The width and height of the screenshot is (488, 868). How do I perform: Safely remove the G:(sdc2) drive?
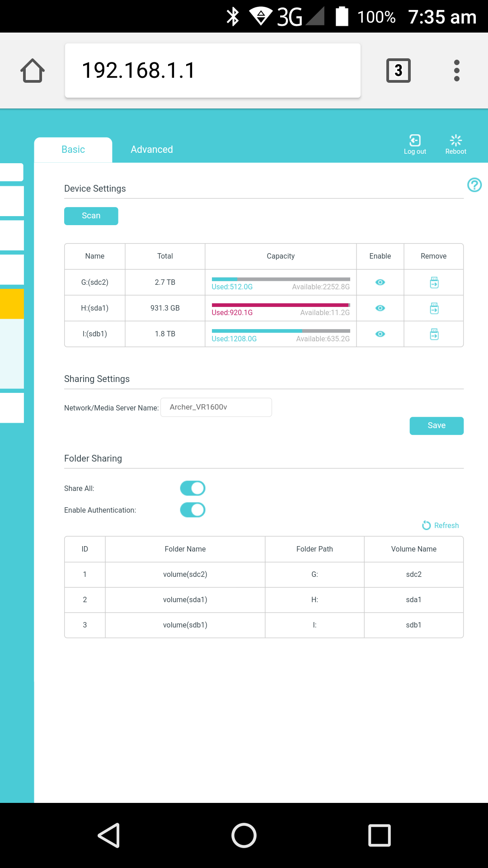click(434, 283)
